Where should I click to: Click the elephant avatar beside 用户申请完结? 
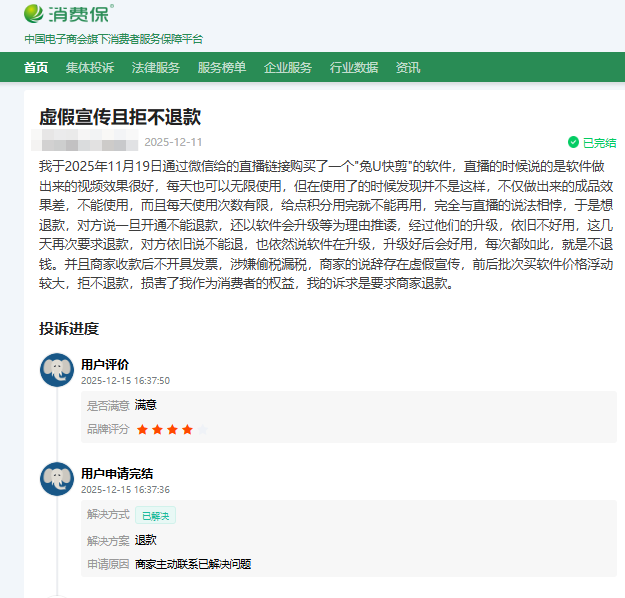[57, 478]
